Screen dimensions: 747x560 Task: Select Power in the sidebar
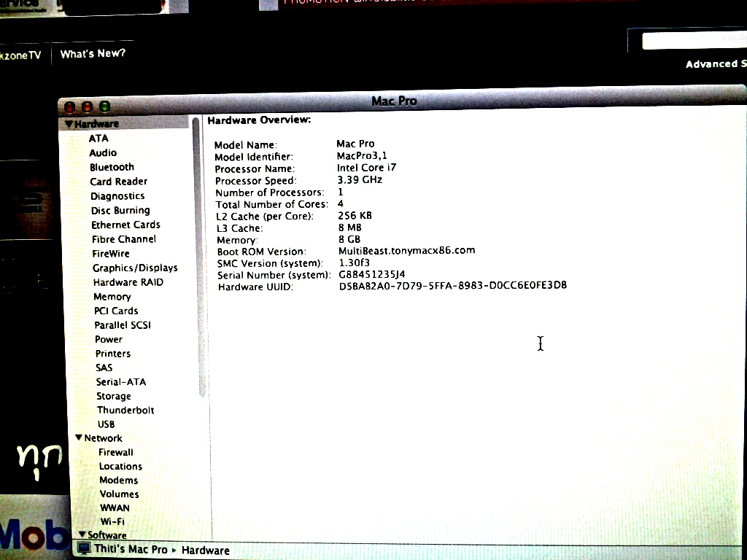pos(109,340)
